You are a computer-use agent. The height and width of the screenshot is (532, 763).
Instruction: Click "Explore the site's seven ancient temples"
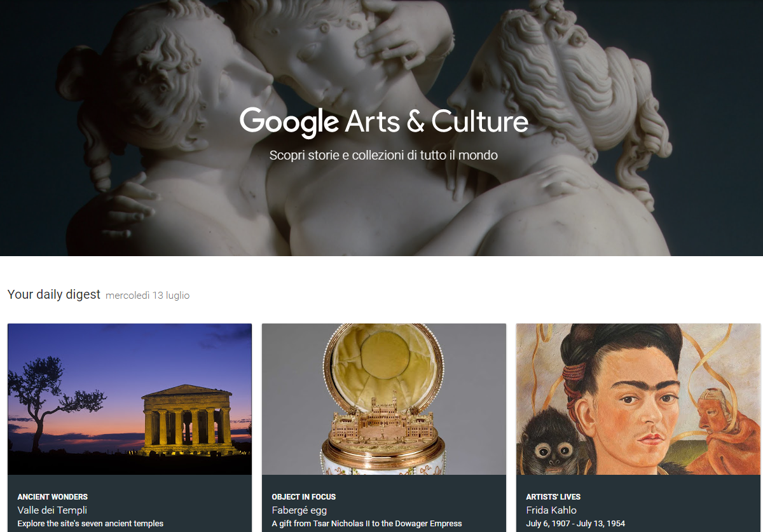[90, 524]
